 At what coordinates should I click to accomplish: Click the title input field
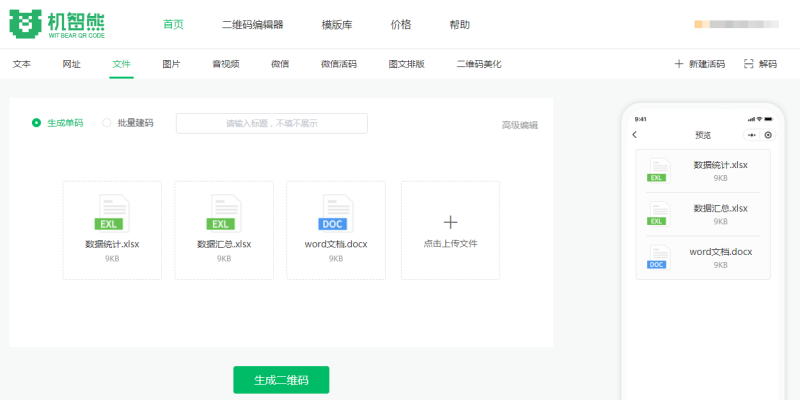pyautogui.click(x=271, y=123)
